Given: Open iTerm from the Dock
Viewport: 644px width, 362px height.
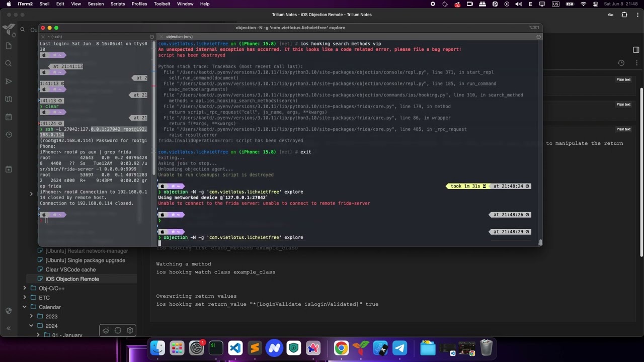Looking at the screenshot, I should [216, 348].
